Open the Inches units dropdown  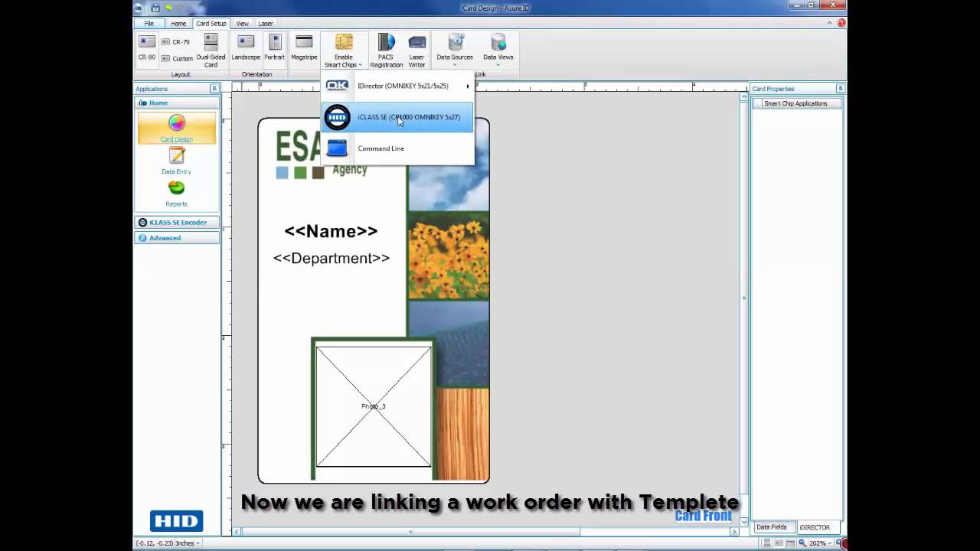coord(188,543)
